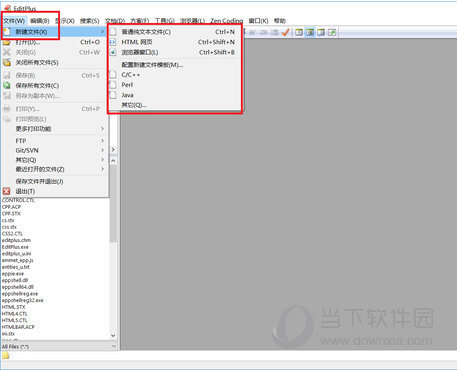Viewport: 457px width, 370px height.
Task: Open the Zen Coding menu
Action: 226,21
